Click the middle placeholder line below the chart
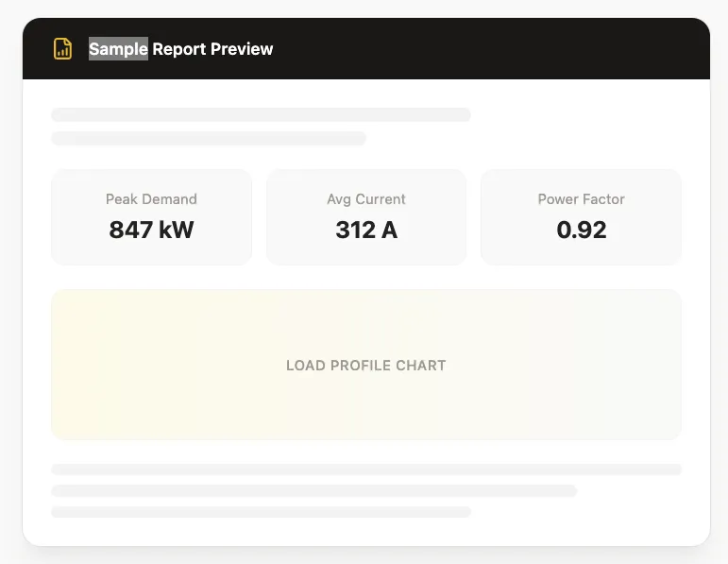The height and width of the screenshot is (564, 728). pyautogui.click(x=313, y=490)
